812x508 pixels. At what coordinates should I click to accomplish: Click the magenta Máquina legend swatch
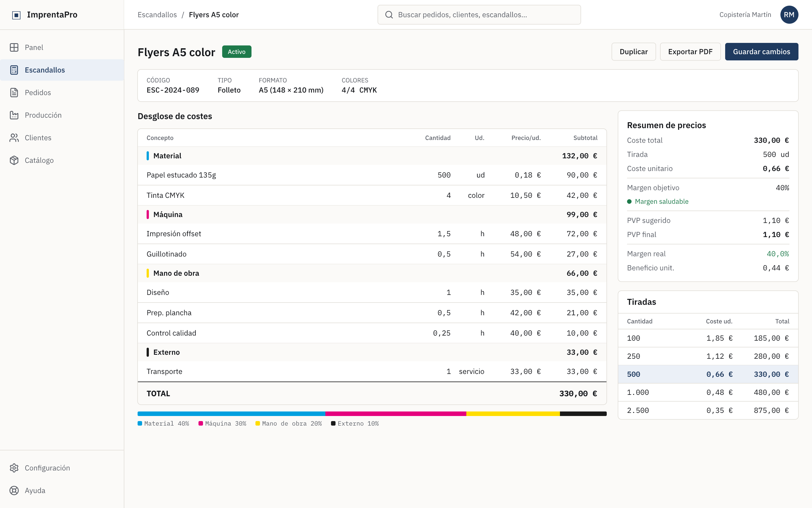(201, 423)
